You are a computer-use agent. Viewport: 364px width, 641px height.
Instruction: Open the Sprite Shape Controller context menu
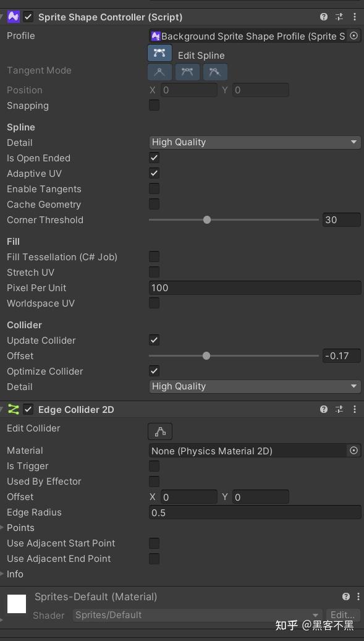click(x=355, y=17)
